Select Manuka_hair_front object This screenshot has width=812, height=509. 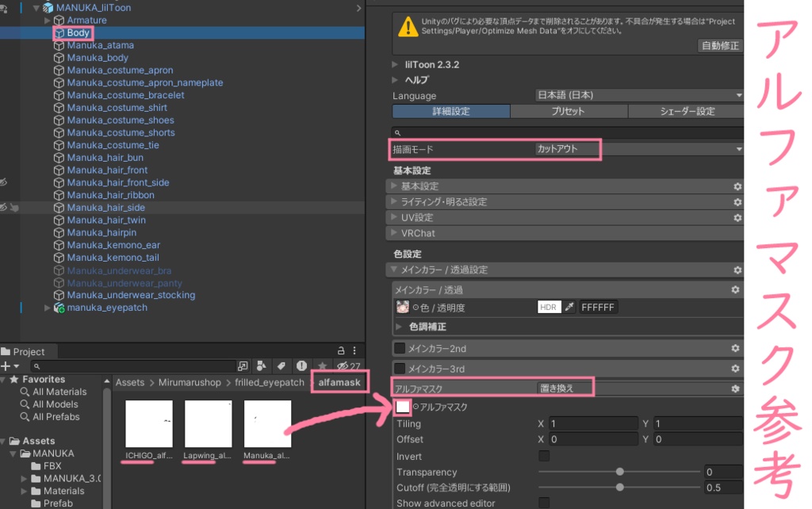[107, 170]
